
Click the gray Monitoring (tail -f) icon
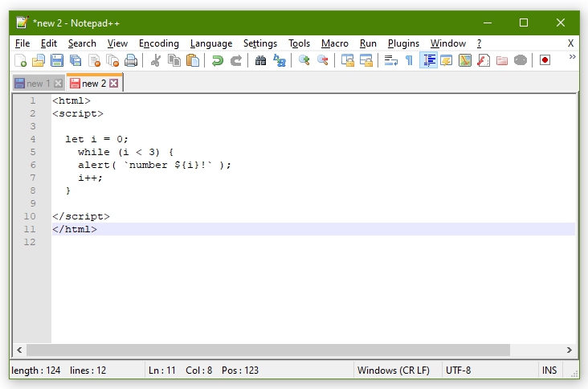(x=521, y=60)
